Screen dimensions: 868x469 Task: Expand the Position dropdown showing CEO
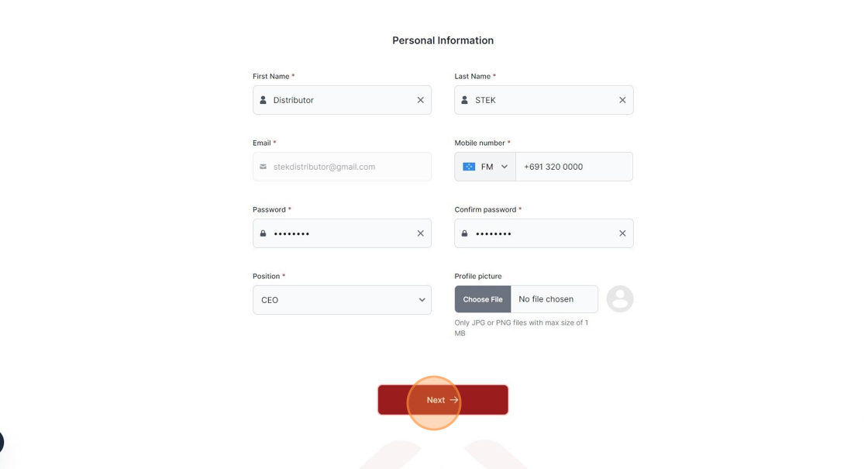pos(342,300)
